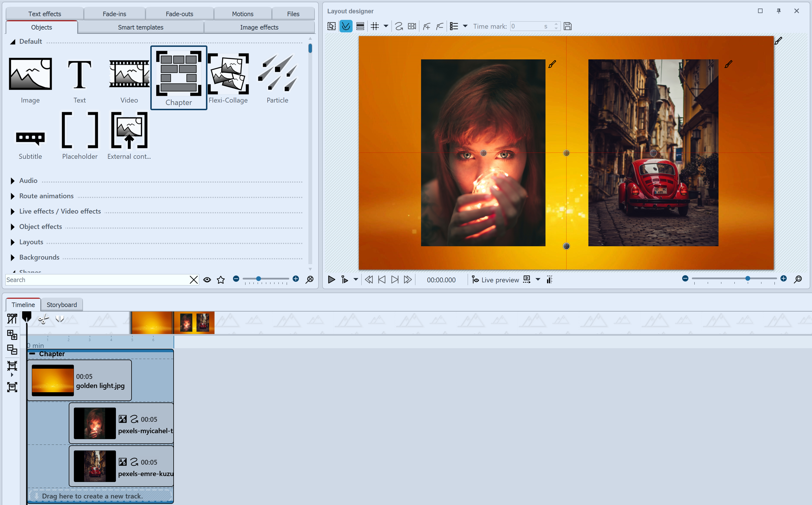Viewport: 812px width, 505px height.
Task: Switch to the Storyboard tab
Action: tap(62, 304)
